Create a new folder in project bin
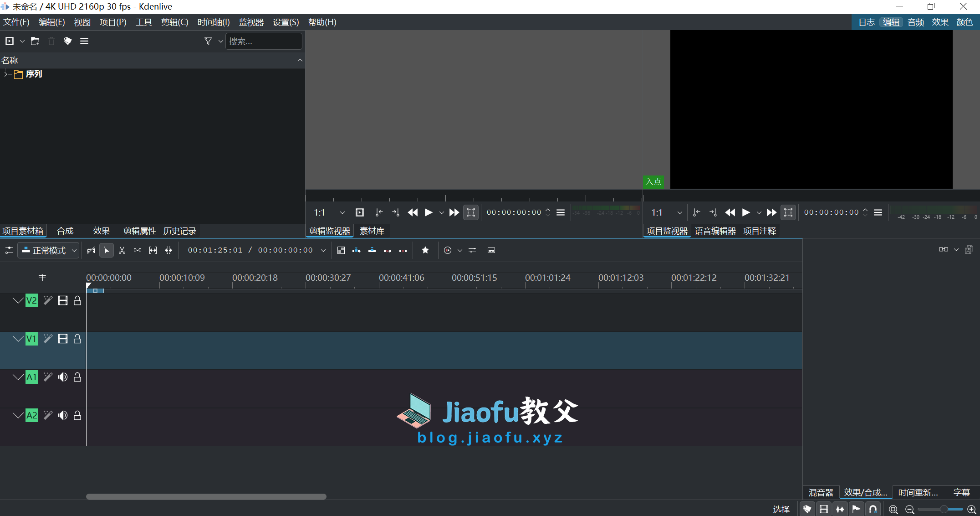Screen dimensions: 980x516 pos(35,41)
